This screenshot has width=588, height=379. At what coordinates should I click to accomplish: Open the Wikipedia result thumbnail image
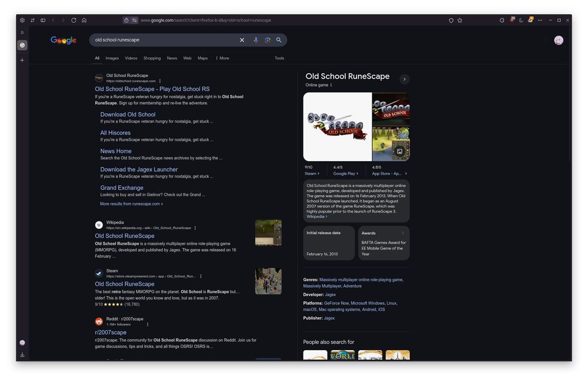click(269, 232)
